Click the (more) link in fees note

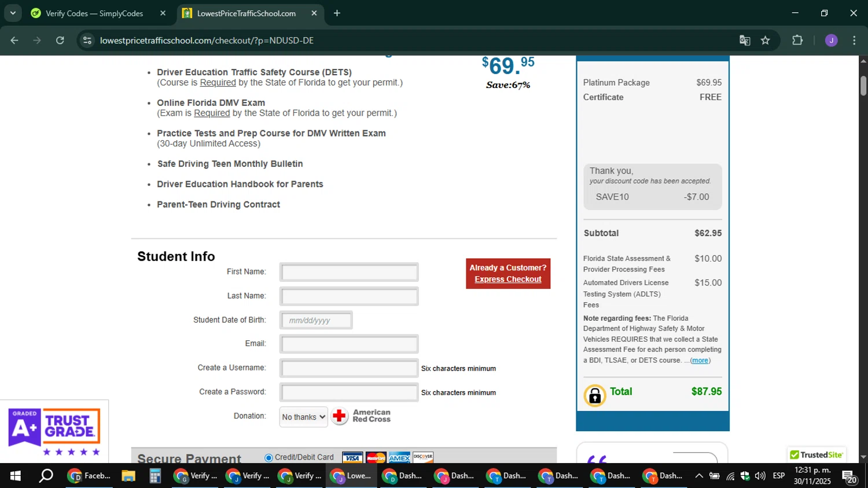(x=700, y=360)
